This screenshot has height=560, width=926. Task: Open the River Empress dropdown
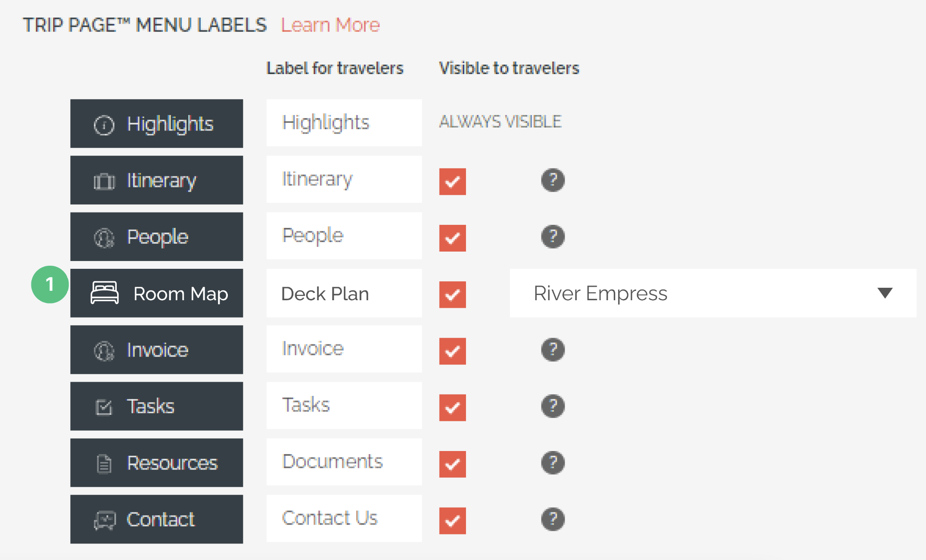[x=713, y=293]
